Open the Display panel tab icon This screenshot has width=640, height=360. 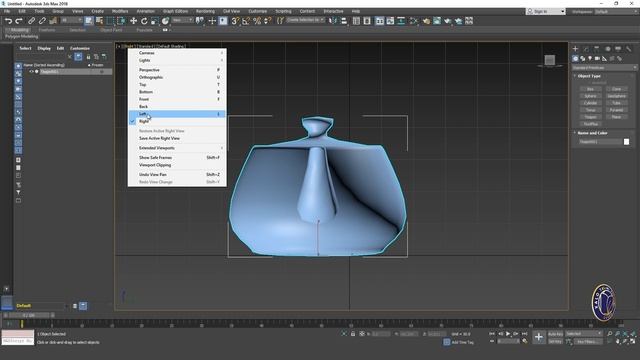618,49
